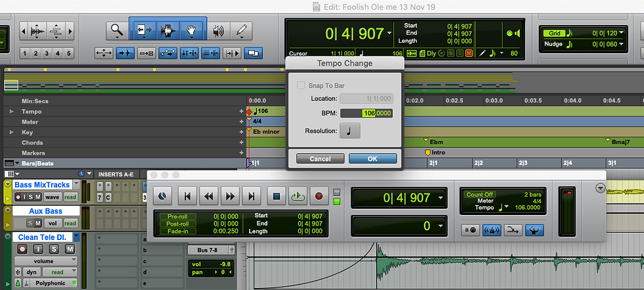The image size is (644, 290).
Task: Open volume track view selector
Action: [46, 261]
